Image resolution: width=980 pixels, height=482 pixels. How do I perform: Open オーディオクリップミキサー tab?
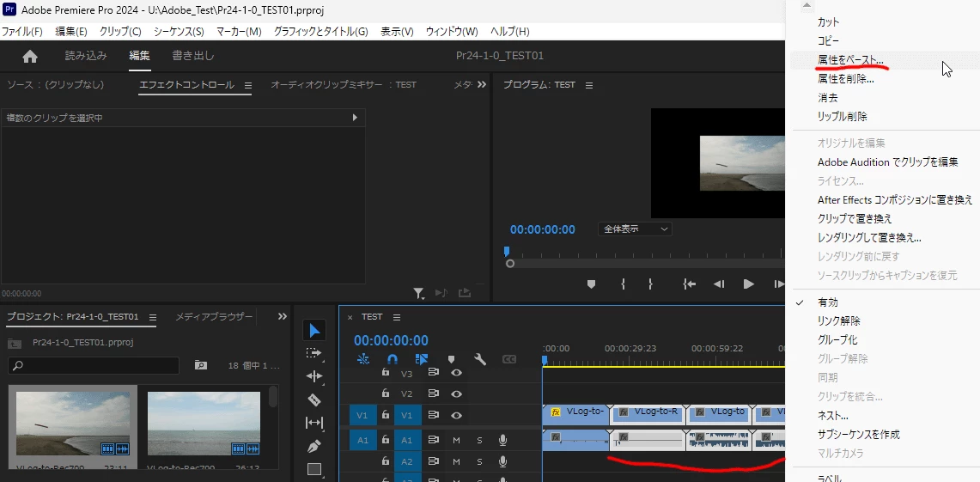click(343, 85)
